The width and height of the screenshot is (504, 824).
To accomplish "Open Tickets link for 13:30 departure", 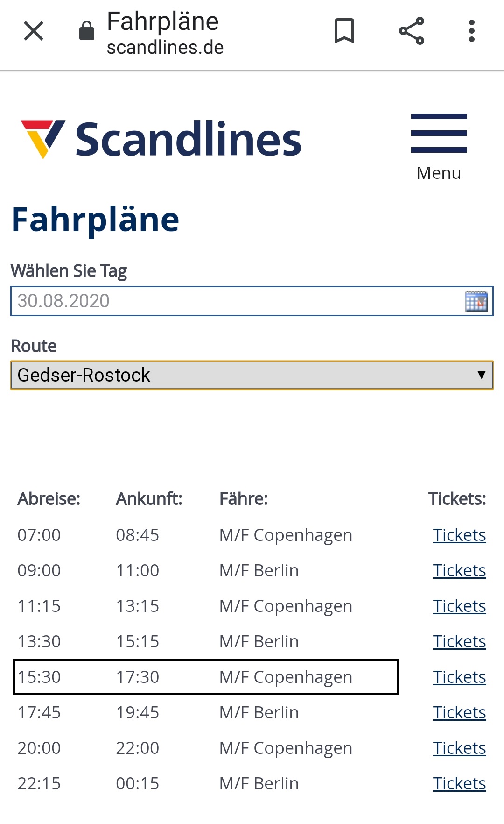I will coord(459,641).
